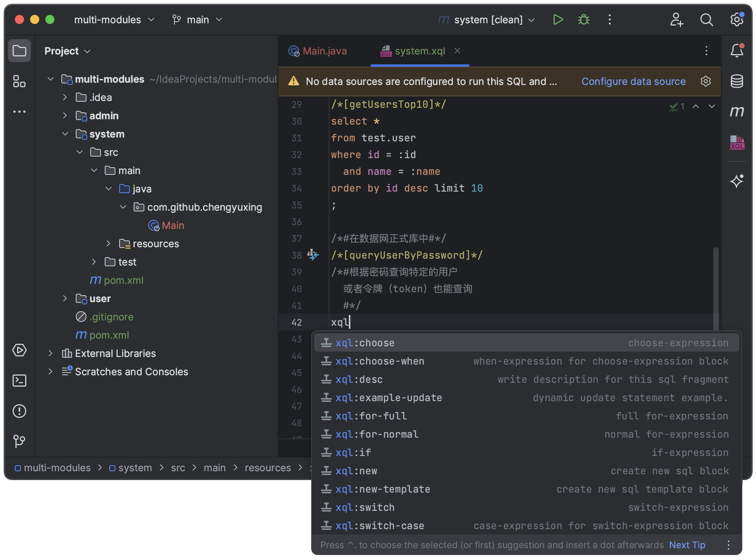Expand the user module
Screen dimensions: 756x560
[x=65, y=298]
